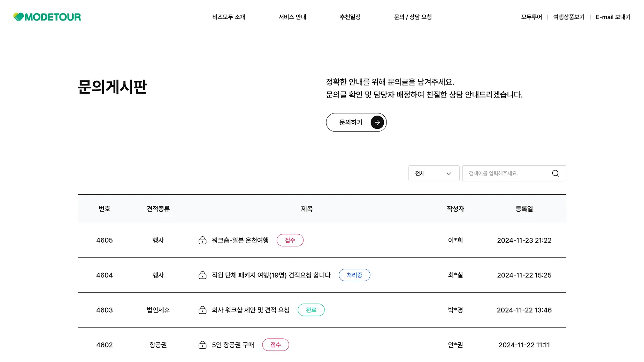644x362 pixels.
Task: Click lock icon on post 4602
Action: [202, 345]
